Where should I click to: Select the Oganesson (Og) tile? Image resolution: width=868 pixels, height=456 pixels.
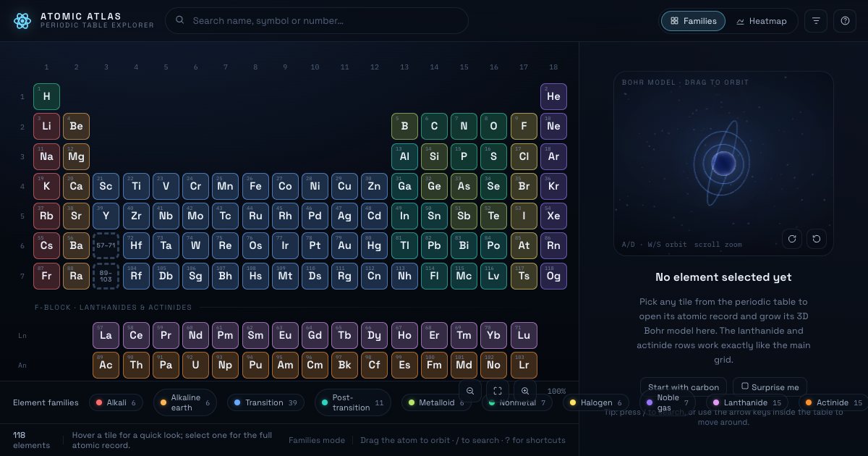coord(553,276)
